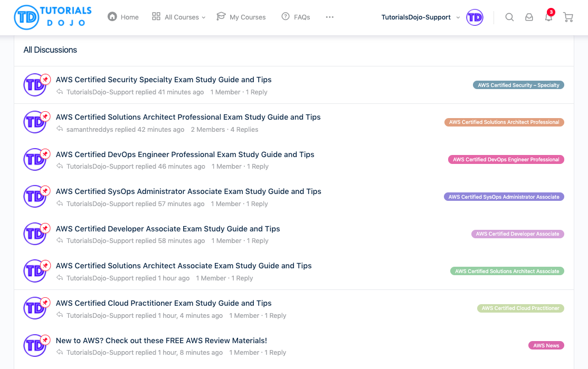Expand the All Courses dropdown
588x369 pixels.
pos(179,17)
